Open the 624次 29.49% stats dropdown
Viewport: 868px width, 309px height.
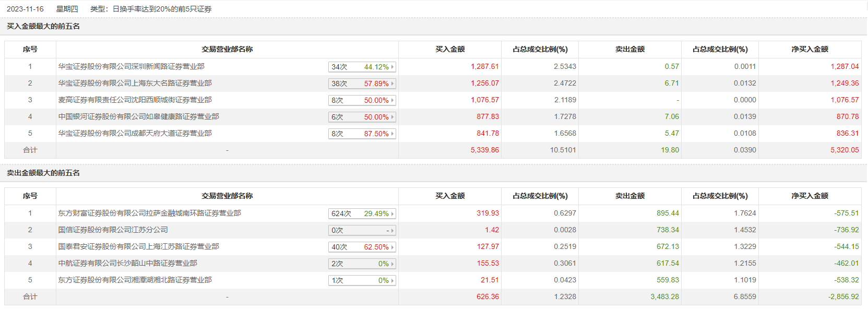pyautogui.click(x=393, y=213)
